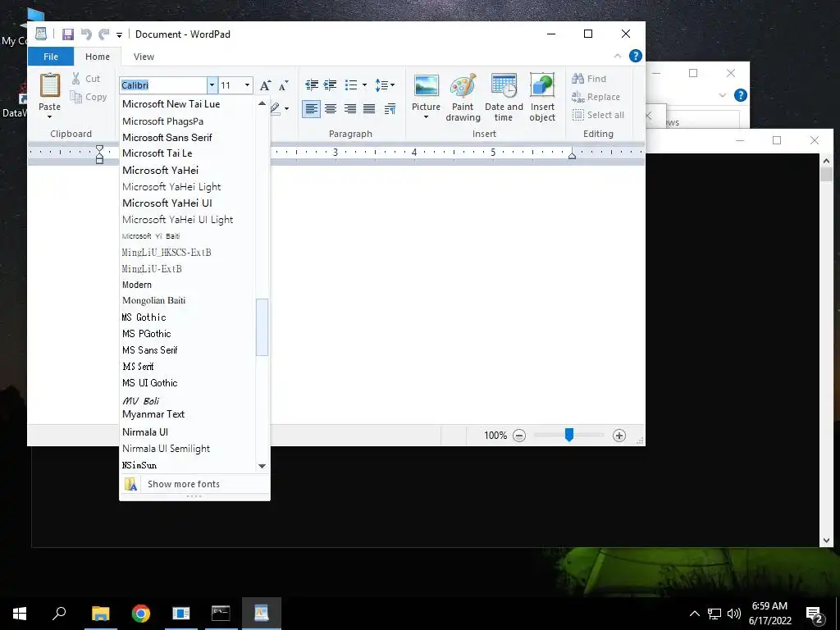Open the bullet list style arrow
Image resolution: width=840 pixels, height=630 pixels.
click(364, 84)
